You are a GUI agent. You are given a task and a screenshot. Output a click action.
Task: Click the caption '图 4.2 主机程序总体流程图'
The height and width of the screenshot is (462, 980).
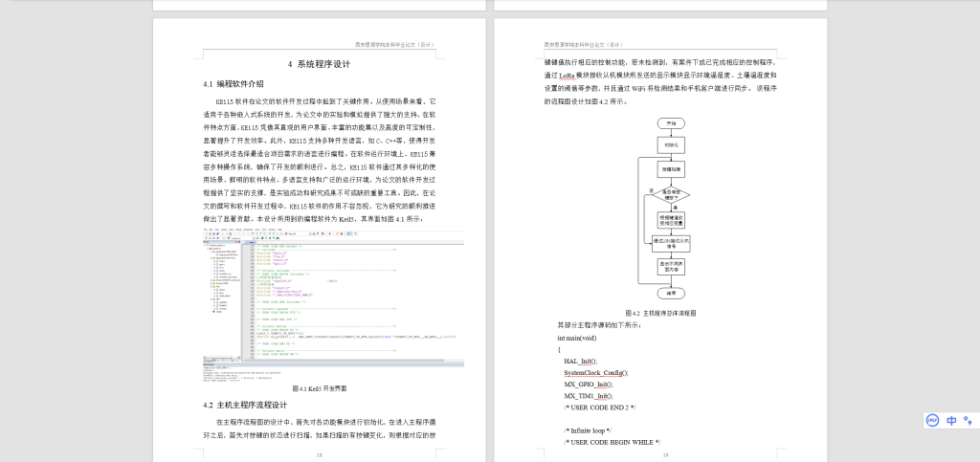point(660,313)
